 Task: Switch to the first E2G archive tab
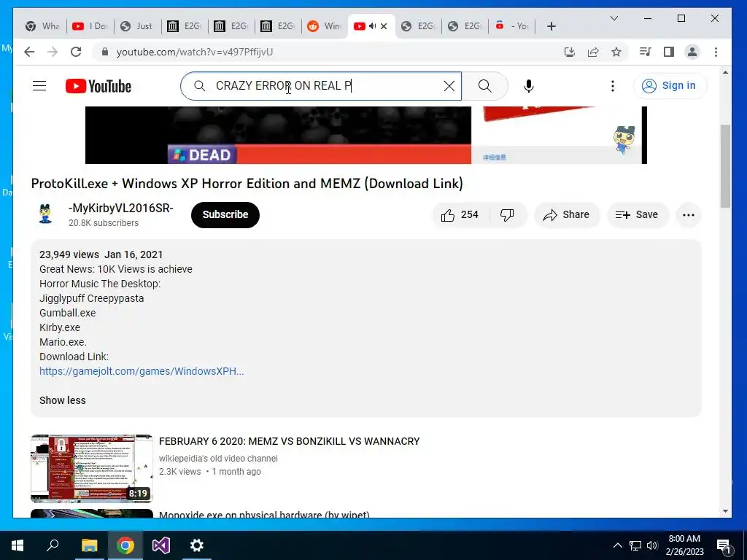pos(184,26)
